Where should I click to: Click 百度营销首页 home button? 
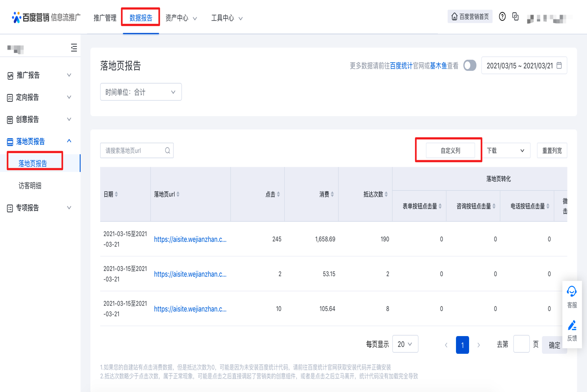[470, 17]
